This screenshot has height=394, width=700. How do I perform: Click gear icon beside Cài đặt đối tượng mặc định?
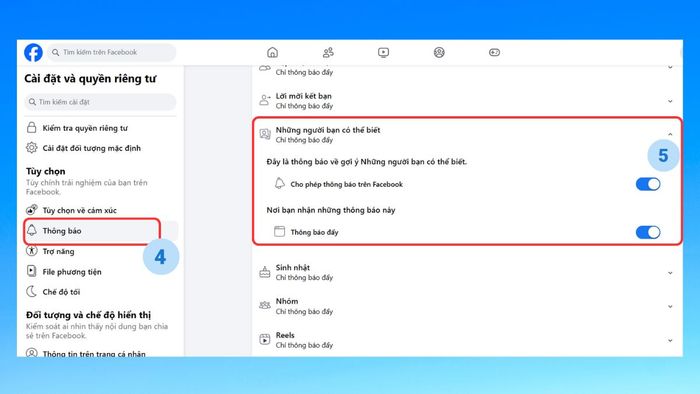(x=31, y=148)
